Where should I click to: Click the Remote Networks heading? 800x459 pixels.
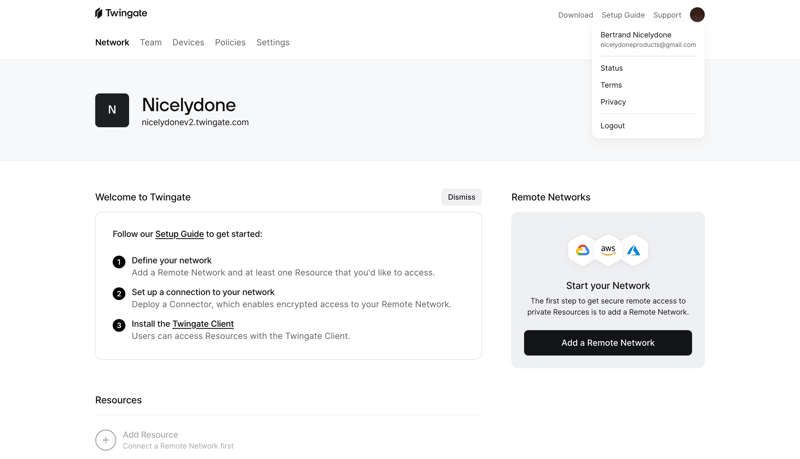pyautogui.click(x=551, y=197)
